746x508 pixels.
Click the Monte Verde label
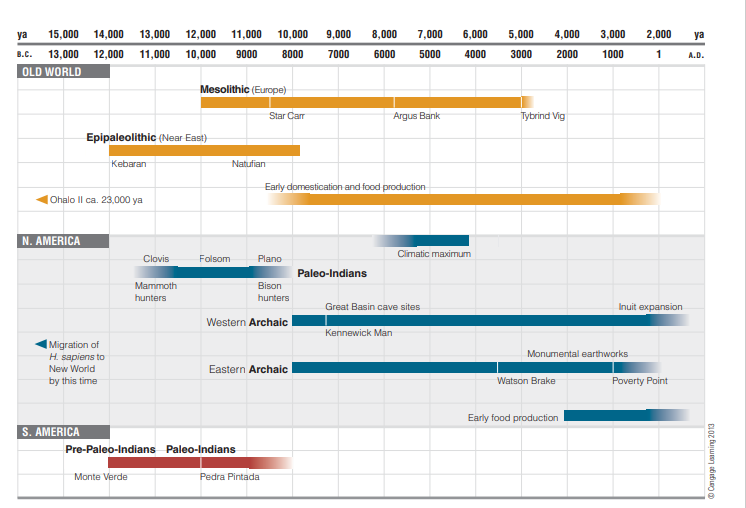[x=101, y=477]
